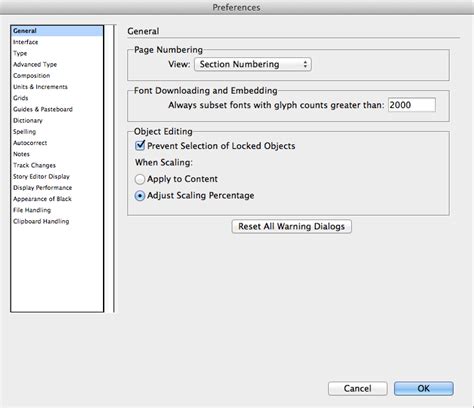Choose the Grids category

click(20, 98)
